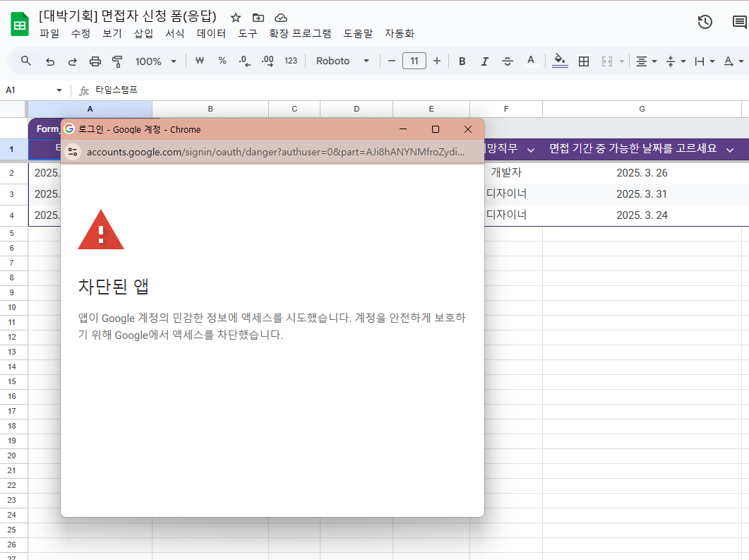749x560 pixels.
Task: Click the font size 11 field
Action: click(414, 61)
